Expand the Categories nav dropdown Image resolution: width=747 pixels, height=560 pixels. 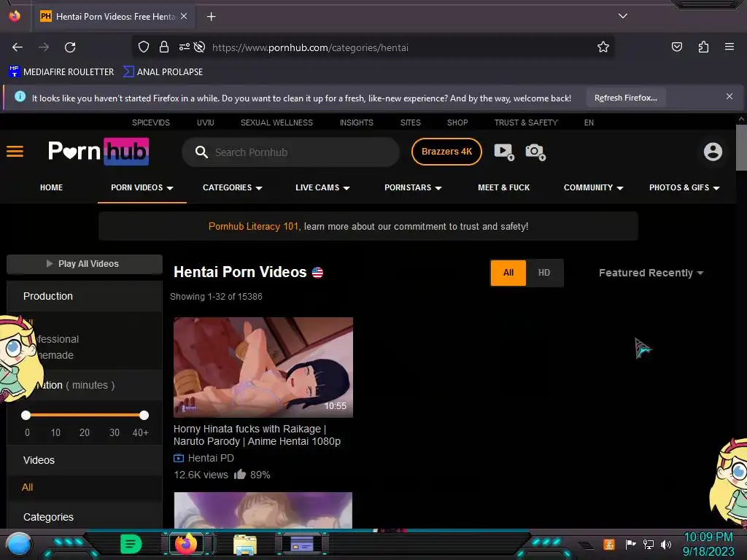coord(233,187)
